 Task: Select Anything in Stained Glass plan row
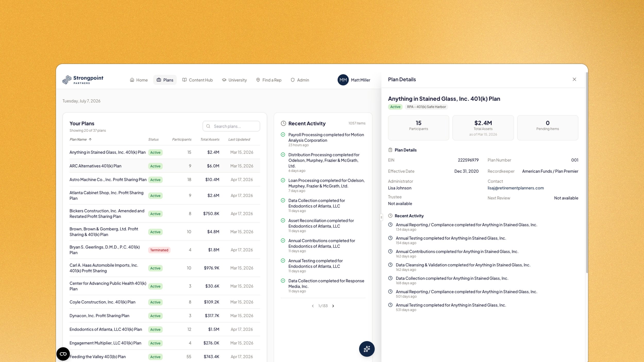(x=165, y=152)
